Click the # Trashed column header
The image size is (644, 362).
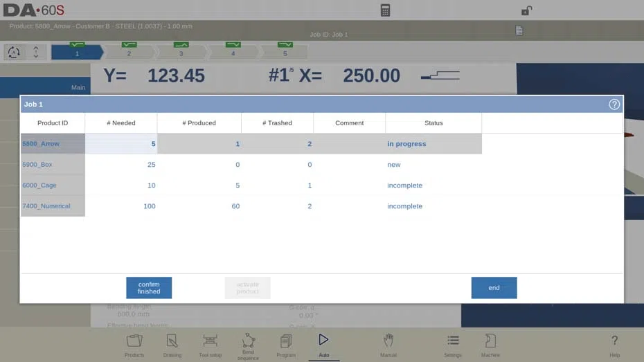click(x=277, y=123)
